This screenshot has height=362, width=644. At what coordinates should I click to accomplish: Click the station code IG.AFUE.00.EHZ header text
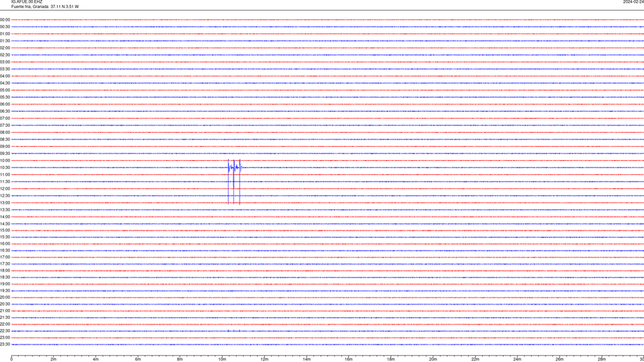(x=27, y=1)
